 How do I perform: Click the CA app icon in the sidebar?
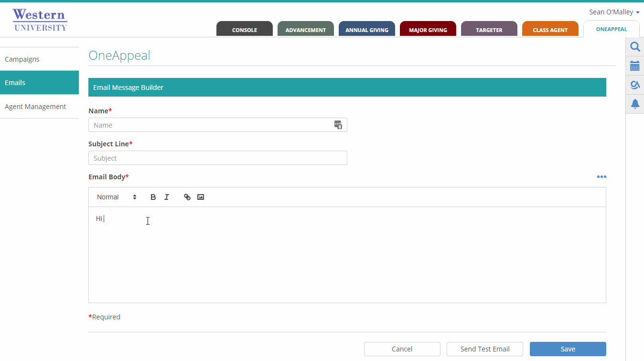click(634, 85)
